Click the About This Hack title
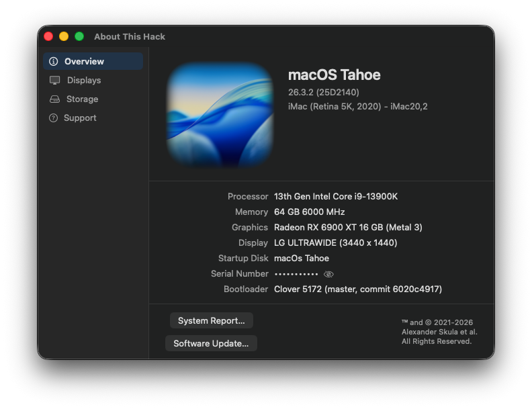Screen dimensions: 532x409 [x=130, y=37]
